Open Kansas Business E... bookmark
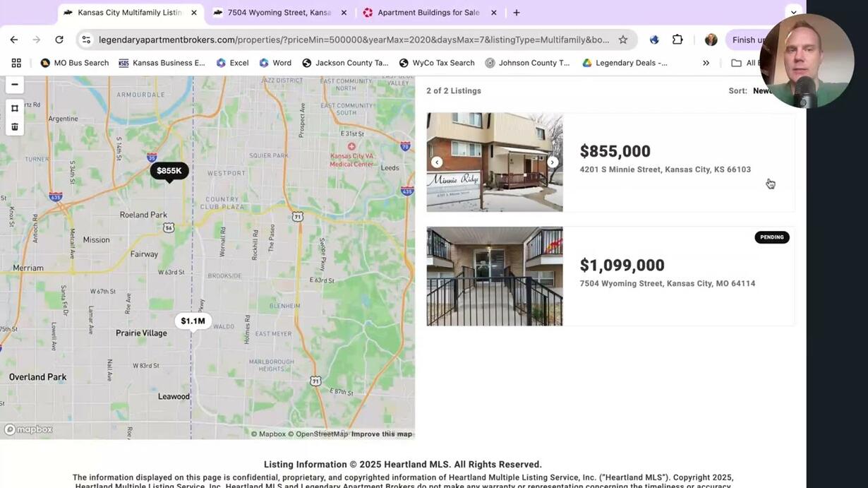The image size is (868, 488). (x=162, y=63)
